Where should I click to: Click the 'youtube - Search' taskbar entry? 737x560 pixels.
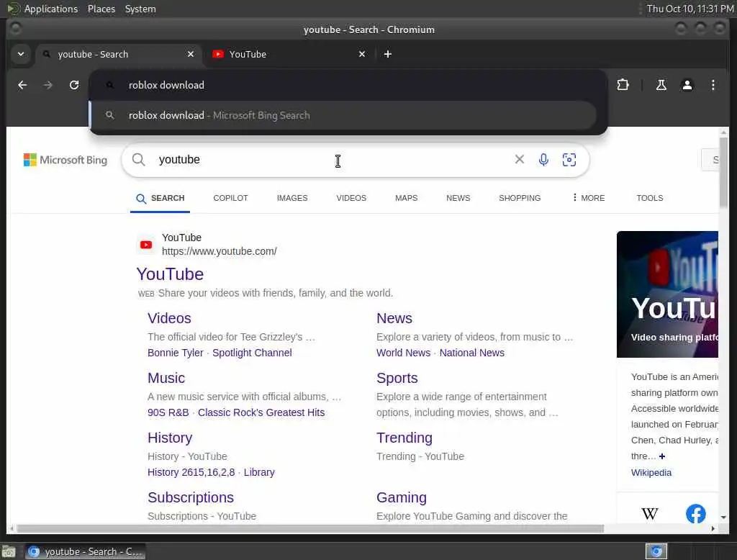(85, 551)
